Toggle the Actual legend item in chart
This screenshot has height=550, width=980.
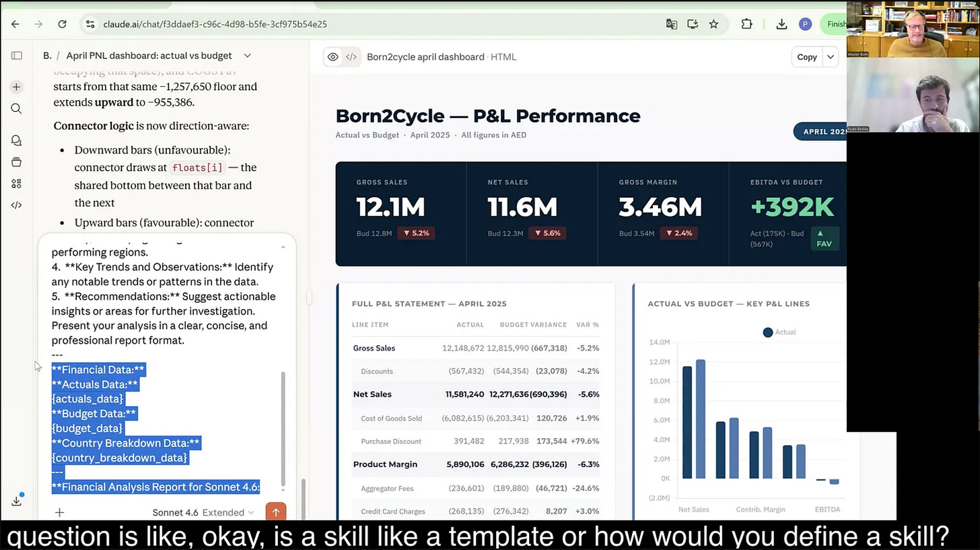[x=779, y=332]
